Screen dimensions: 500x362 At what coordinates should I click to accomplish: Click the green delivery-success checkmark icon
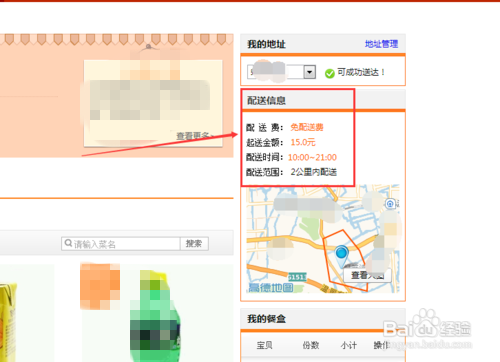click(x=330, y=73)
